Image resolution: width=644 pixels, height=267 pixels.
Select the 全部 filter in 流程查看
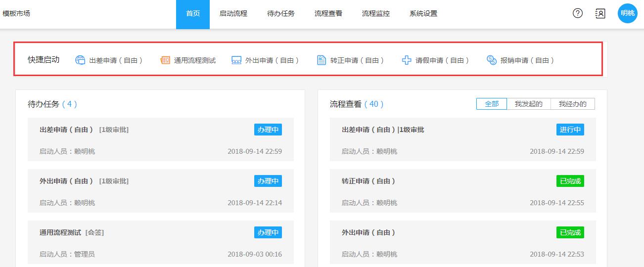(492, 104)
